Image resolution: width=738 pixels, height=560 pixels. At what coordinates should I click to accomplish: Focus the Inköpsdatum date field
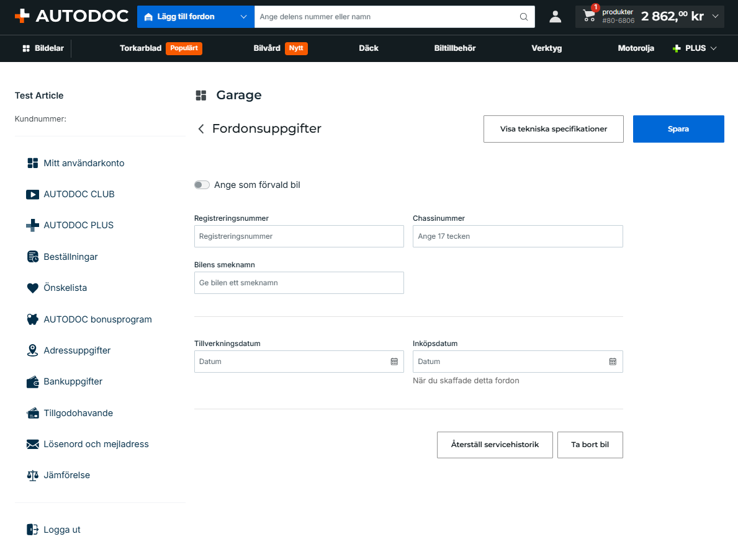pos(518,362)
